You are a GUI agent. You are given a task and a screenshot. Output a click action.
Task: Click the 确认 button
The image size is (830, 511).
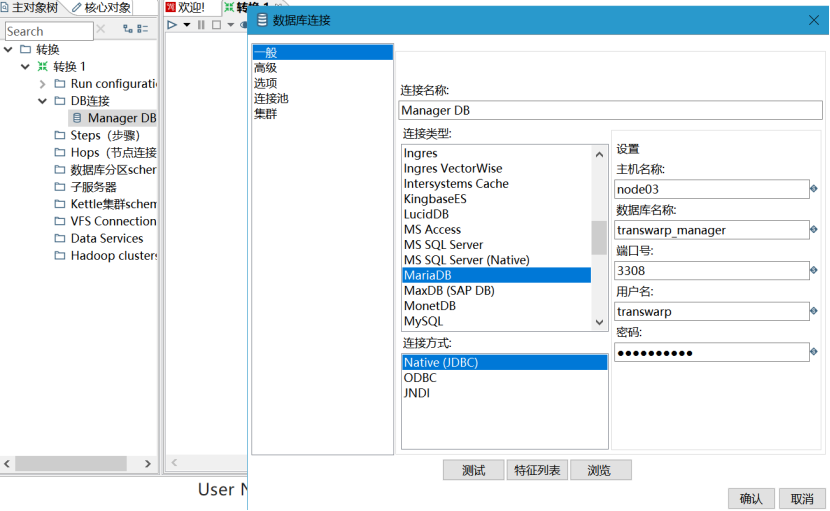point(751,499)
